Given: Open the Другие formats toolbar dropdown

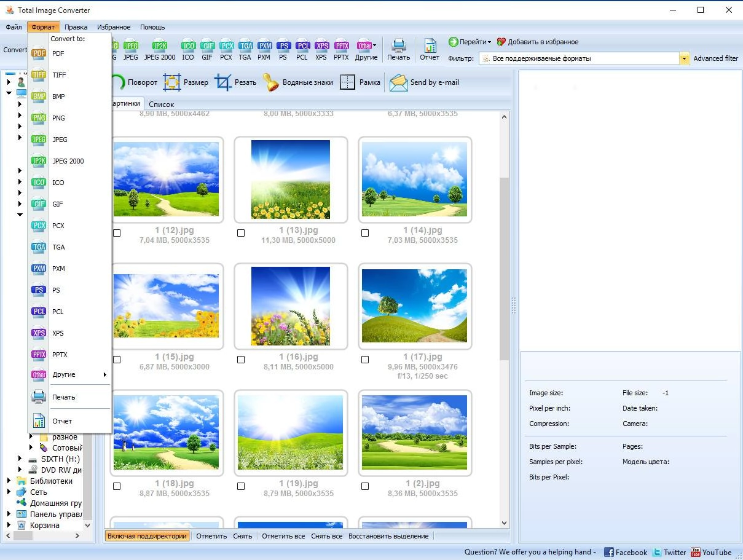Looking at the screenshot, I should pos(366,50).
